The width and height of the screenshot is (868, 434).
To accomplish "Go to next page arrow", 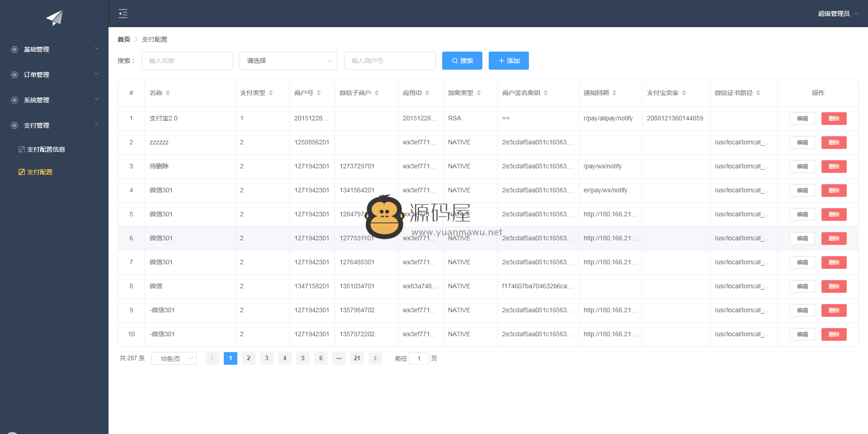I will pos(375,358).
